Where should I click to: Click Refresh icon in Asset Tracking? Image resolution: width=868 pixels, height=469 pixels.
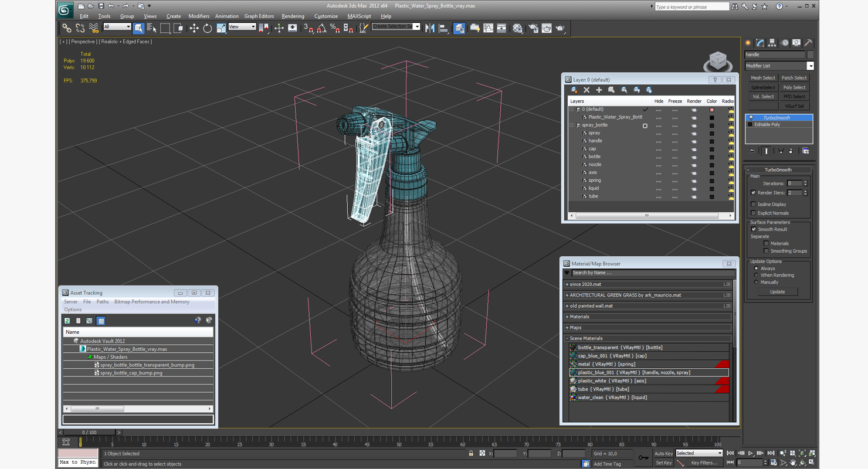(x=67, y=321)
